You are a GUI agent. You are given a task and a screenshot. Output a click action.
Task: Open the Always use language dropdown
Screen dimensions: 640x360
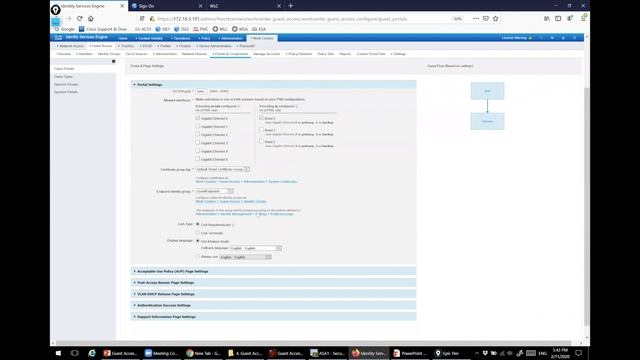[245, 257]
